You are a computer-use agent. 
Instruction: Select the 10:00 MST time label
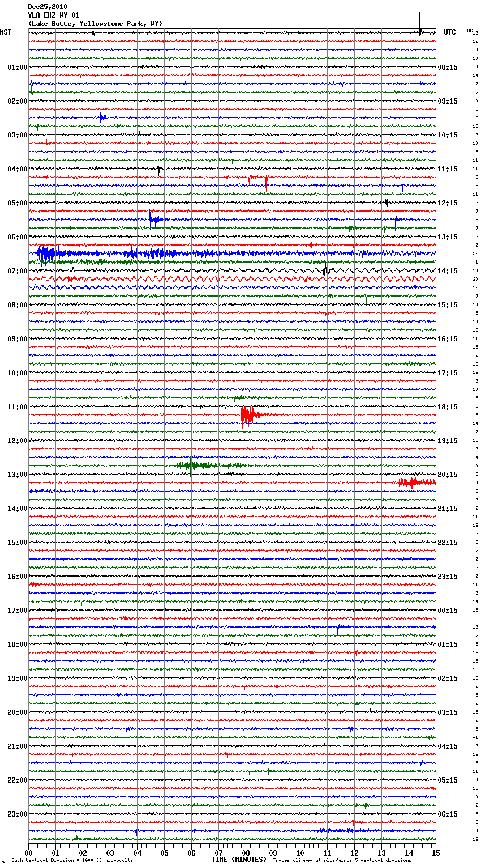[x=18, y=373]
